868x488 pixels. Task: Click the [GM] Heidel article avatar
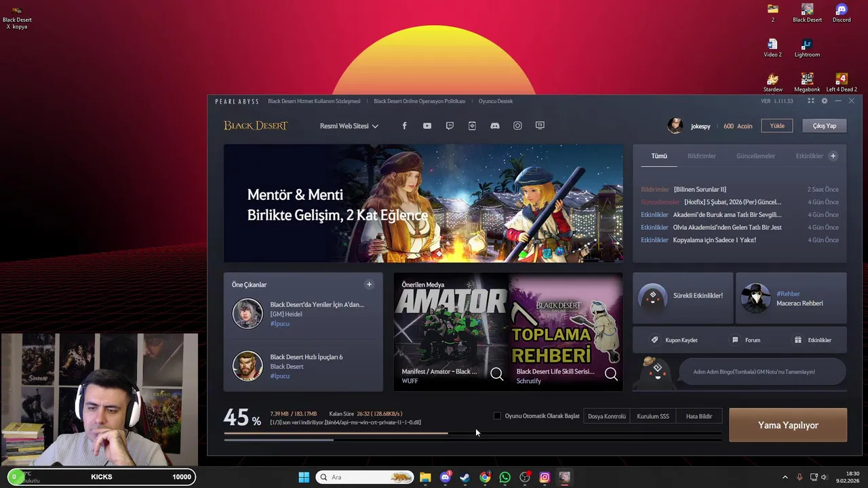248,314
